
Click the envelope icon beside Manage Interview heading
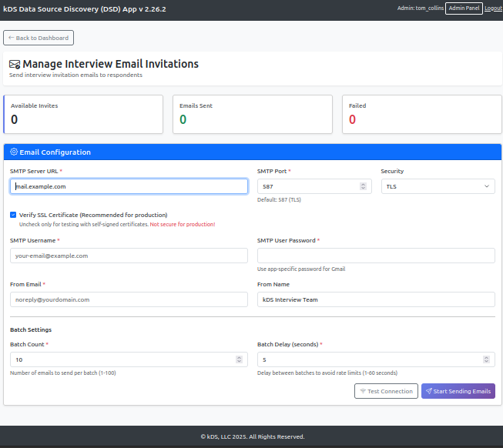tap(15, 65)
